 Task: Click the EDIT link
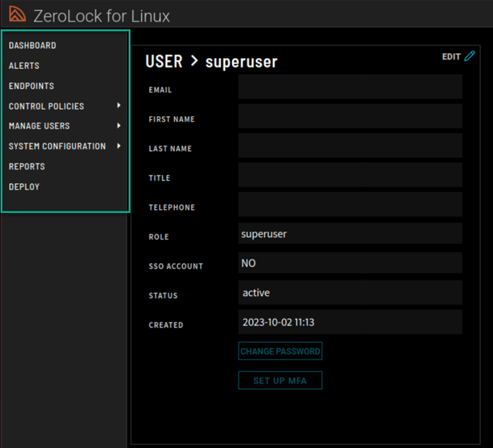[451, 57]
